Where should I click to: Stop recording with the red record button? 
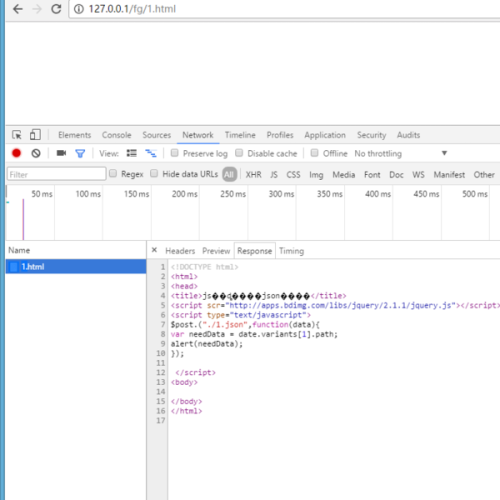pyautogui.click(x=16, y=153)
